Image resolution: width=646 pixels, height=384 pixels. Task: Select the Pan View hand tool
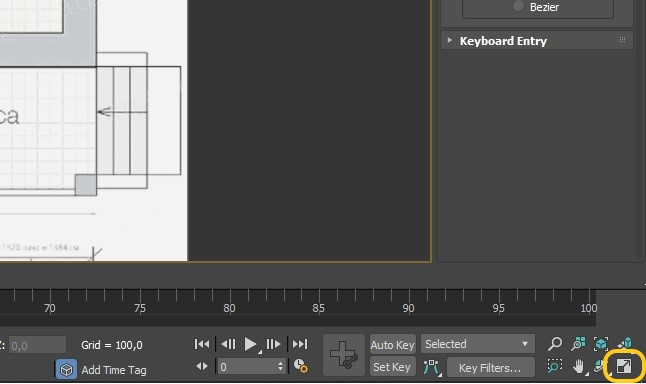click(579, 366)
